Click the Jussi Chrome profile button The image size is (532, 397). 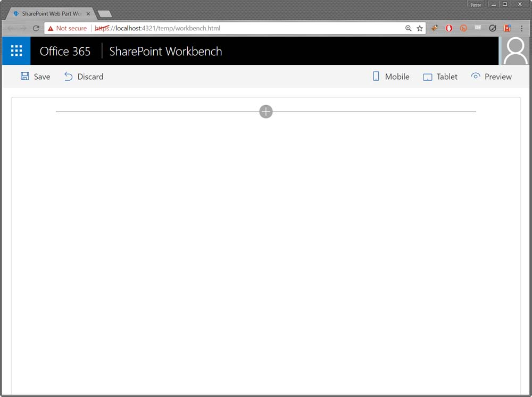476,4
